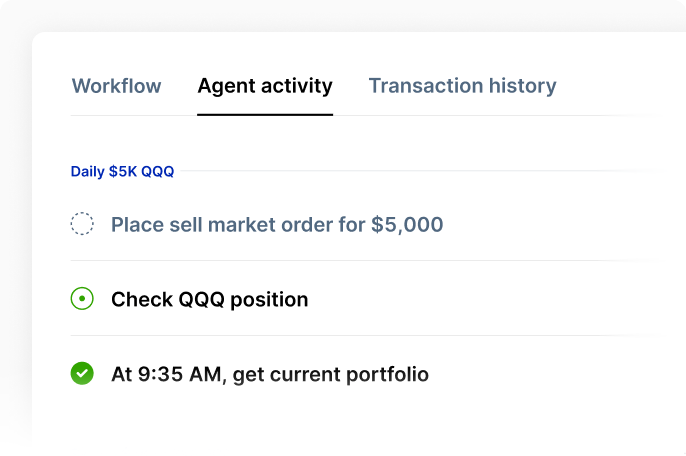This screenshot has height=456, width=686.
Task: Click the green completed checkmark icon
Action: [82, 374]
